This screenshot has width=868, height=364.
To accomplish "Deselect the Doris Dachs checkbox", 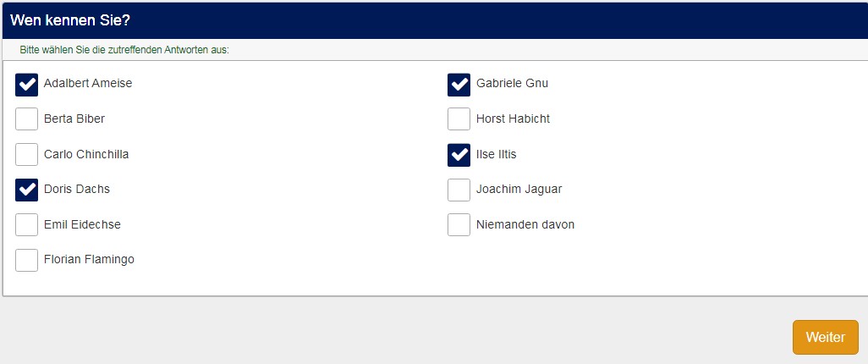I will click(x=27, y=190).
